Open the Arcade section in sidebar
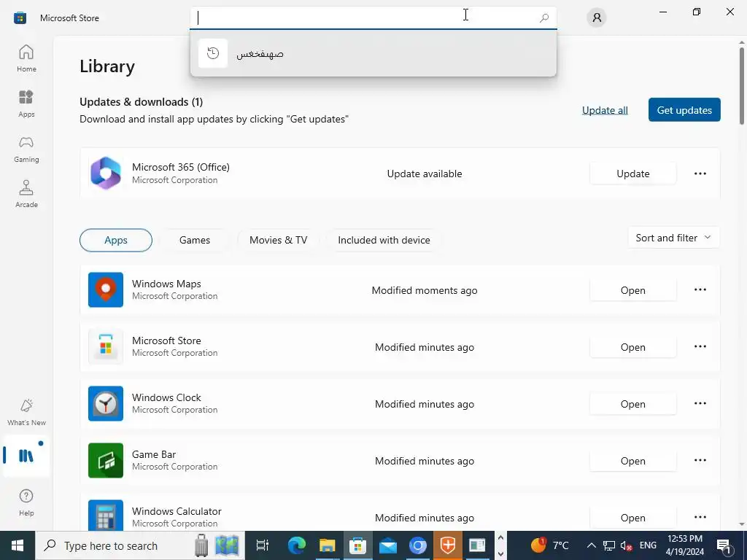This screenshot has width=747, height=560. pyautogui.click(x=26, y=194)
